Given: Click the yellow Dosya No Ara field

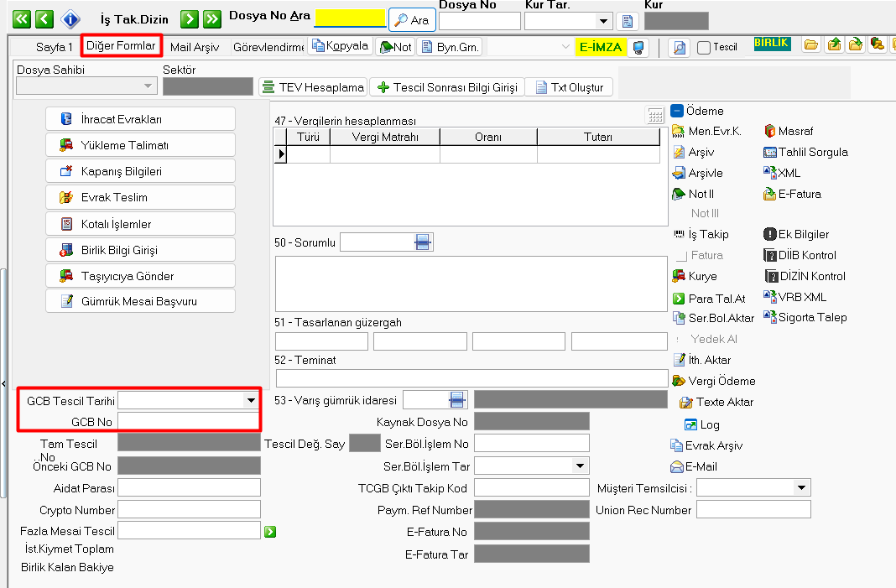Looking at the screenshot, I should [x=350, y=18].
